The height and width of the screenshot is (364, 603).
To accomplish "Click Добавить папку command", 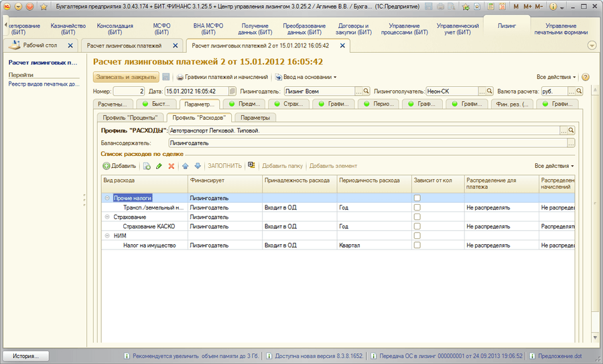I will tap(282, 166).
